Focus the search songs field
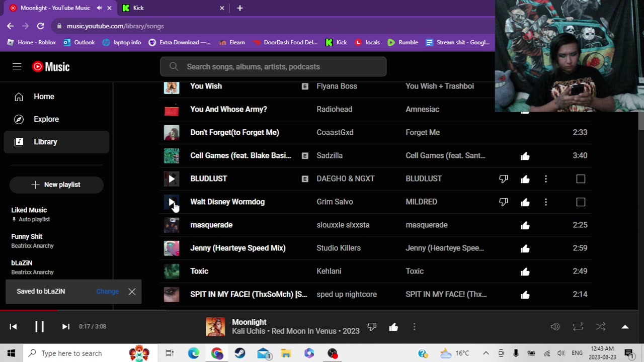 tap(273, 66)
